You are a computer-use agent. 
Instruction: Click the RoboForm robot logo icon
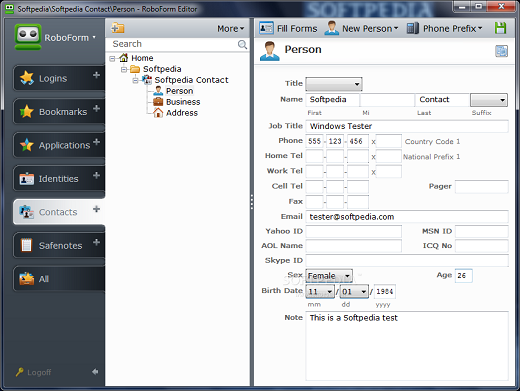click(28, 37)
